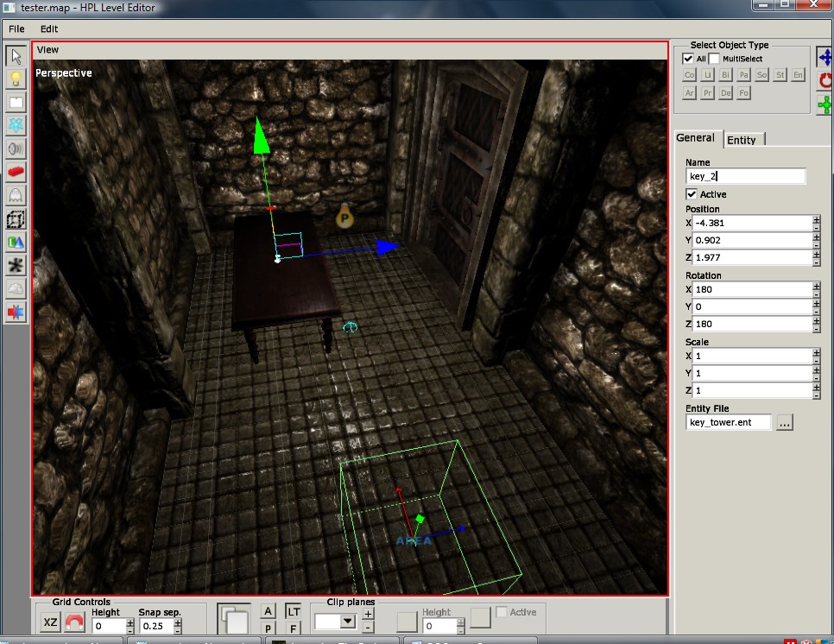Pick the red brick static object tool

[x=16, y=173]
